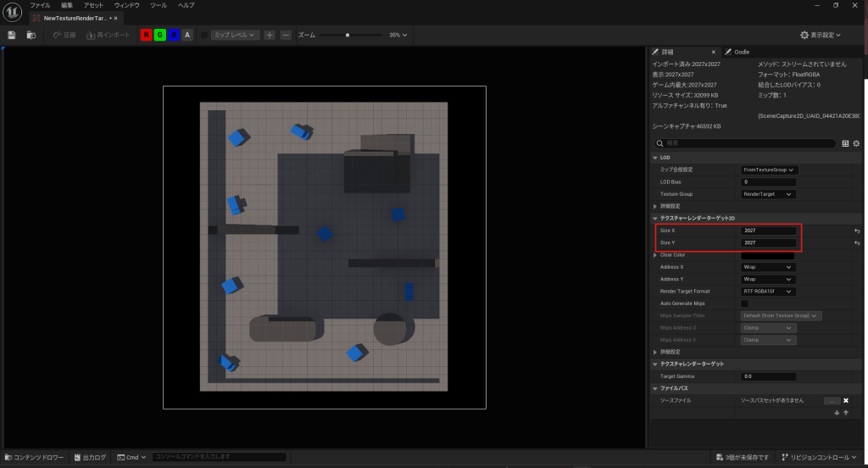868x468 pixels.
Task: Click the 出力ログ output log button
Action: point(89,457)
